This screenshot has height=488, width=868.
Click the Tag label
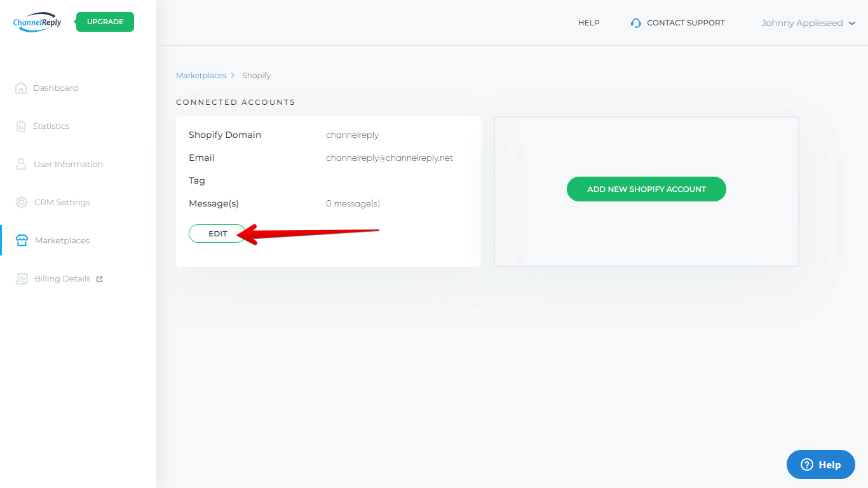[197, 180]
